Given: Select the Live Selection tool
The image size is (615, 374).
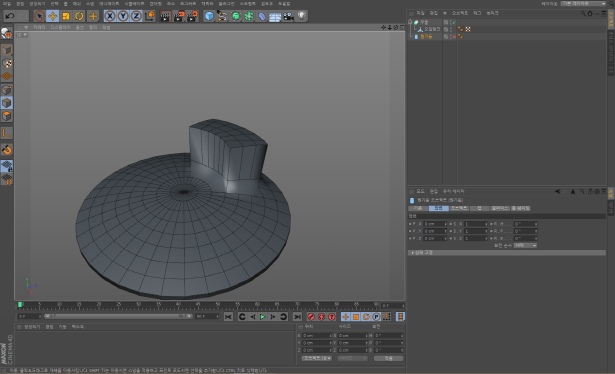Looking at the screenshot, I should [39, 16].
